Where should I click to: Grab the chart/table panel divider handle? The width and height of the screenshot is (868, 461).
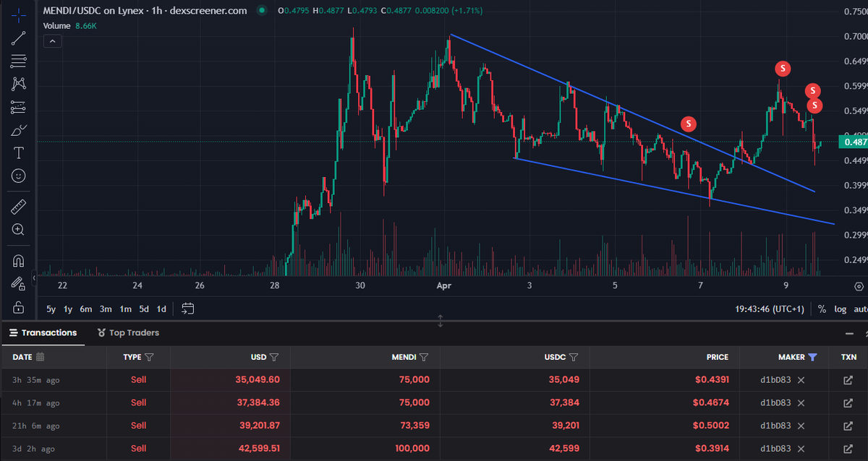point(441,320)
